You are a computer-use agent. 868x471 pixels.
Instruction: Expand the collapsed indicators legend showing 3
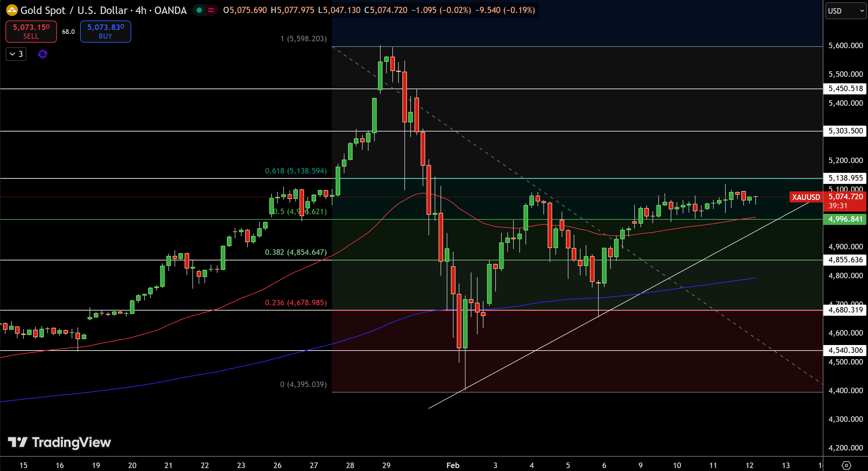(x=16, y=54)
